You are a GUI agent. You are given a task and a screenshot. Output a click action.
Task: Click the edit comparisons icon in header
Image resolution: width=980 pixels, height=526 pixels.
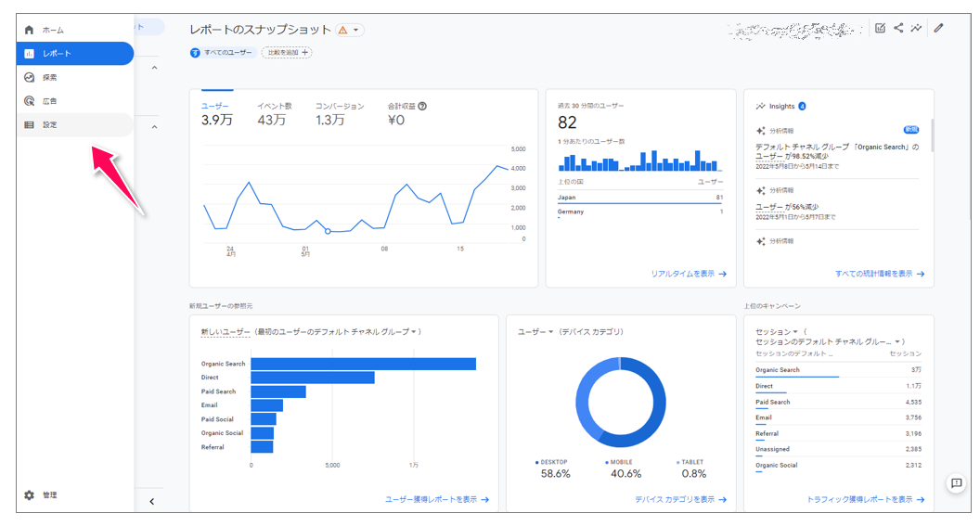880,28
